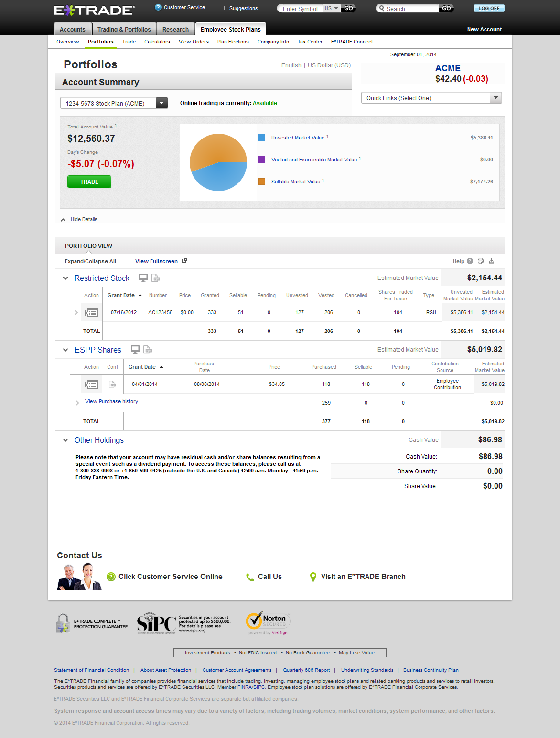Click the green phone icon for Call Us

pyautogui.click(x=250, y=577)
